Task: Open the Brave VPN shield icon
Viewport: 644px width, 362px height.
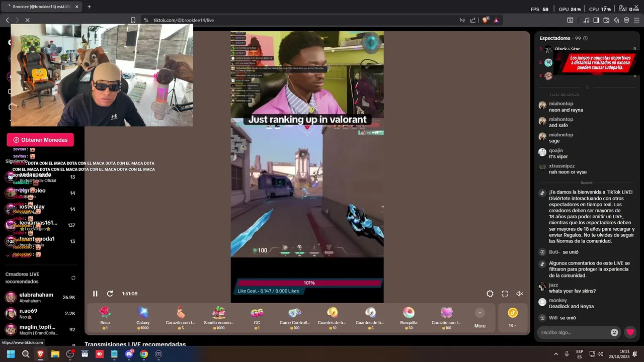Action: [x=626, y=20]
